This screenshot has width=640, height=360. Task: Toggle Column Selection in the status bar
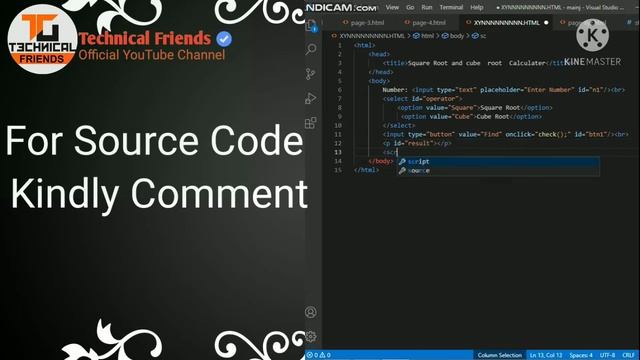pyautogui.click(x=500, y=355)
